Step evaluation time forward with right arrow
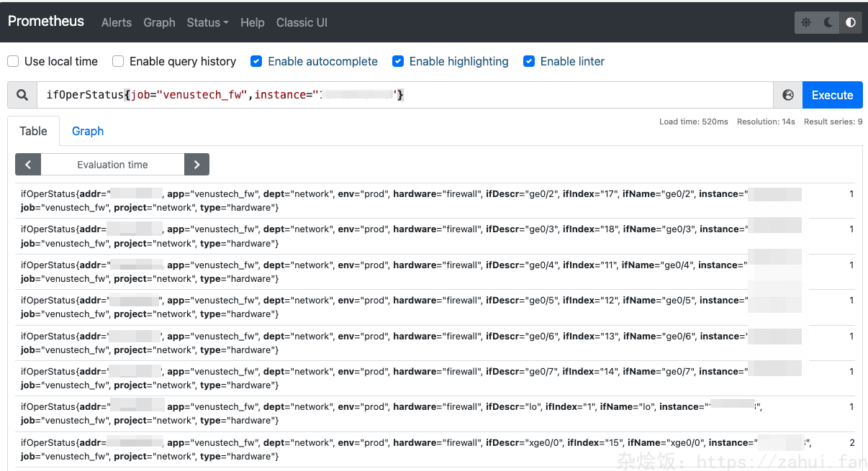Screen dimensions: 868x471 (196, 165)
